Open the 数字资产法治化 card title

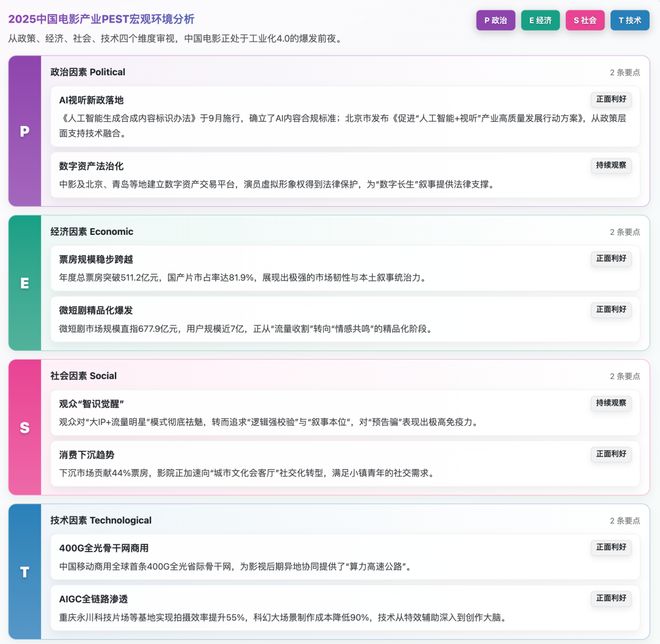(x=91, y=166)
